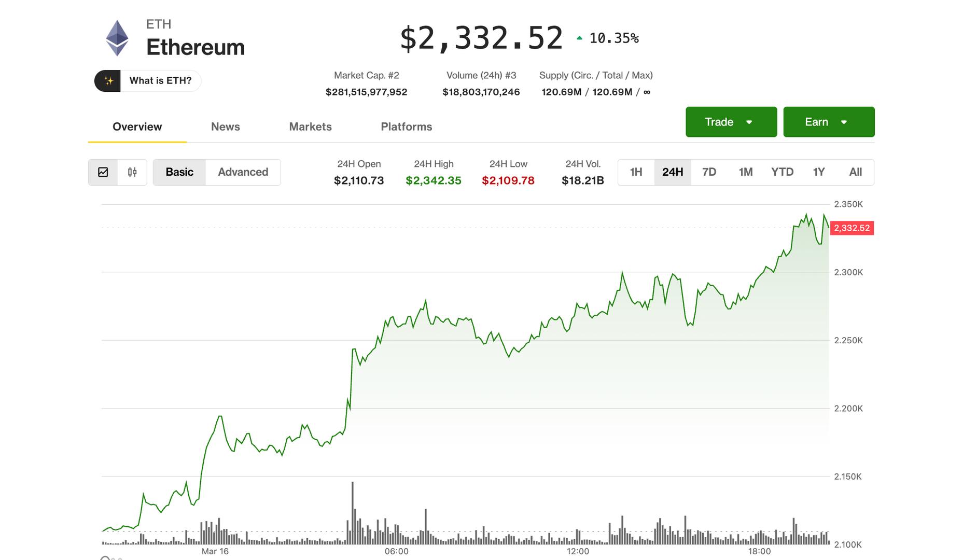This screenshot has height=560, width=963.
Task: Click the What is ETH? button
Action: pyautogui.click(x=161, y=80)
